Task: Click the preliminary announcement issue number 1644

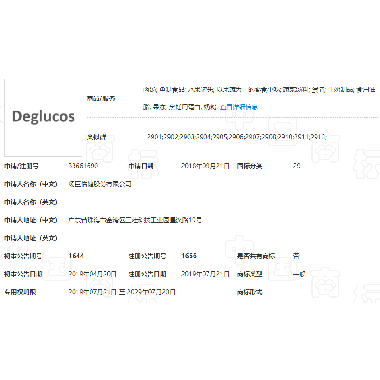Action: 76,256
